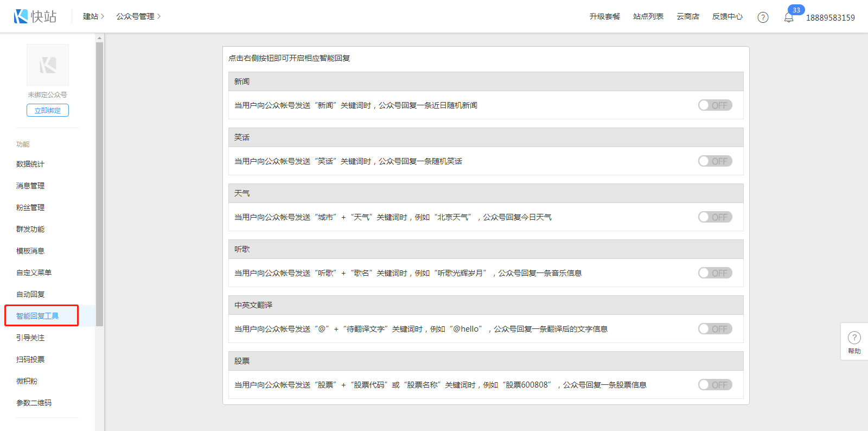Click the sidebar vertical scrollbar

[99, 185]
